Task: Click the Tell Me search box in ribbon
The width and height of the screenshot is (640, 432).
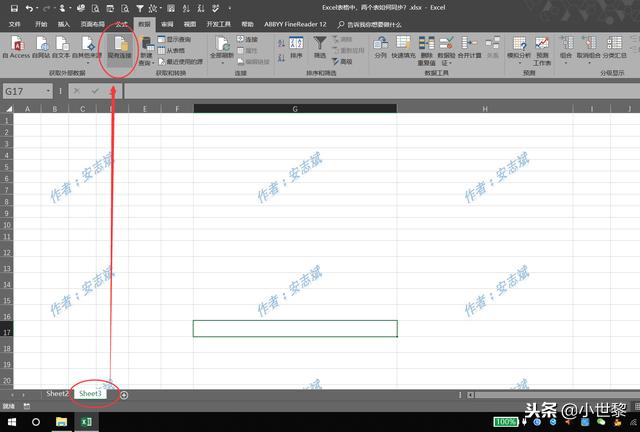Action: click(369, 25)
